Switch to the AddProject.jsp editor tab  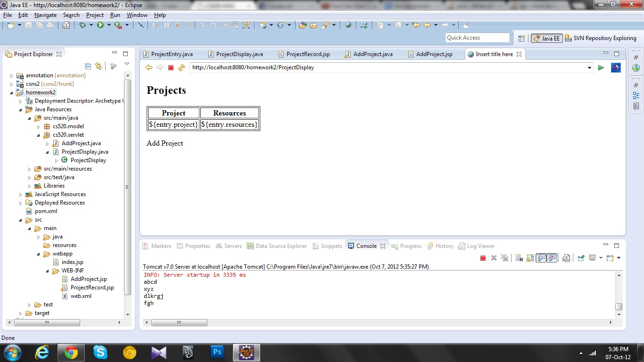point(434,54)
